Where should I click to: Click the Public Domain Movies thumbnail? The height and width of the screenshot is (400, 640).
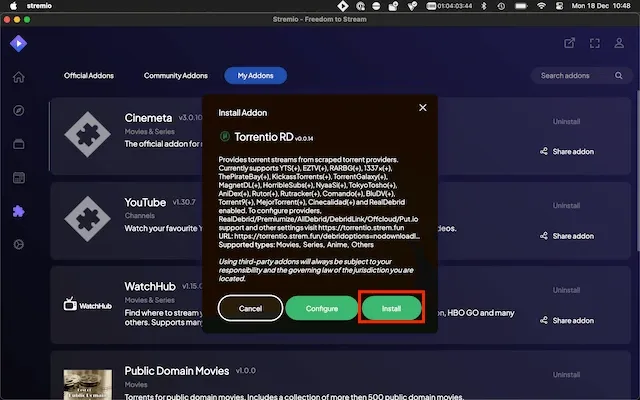click(87, 384)
